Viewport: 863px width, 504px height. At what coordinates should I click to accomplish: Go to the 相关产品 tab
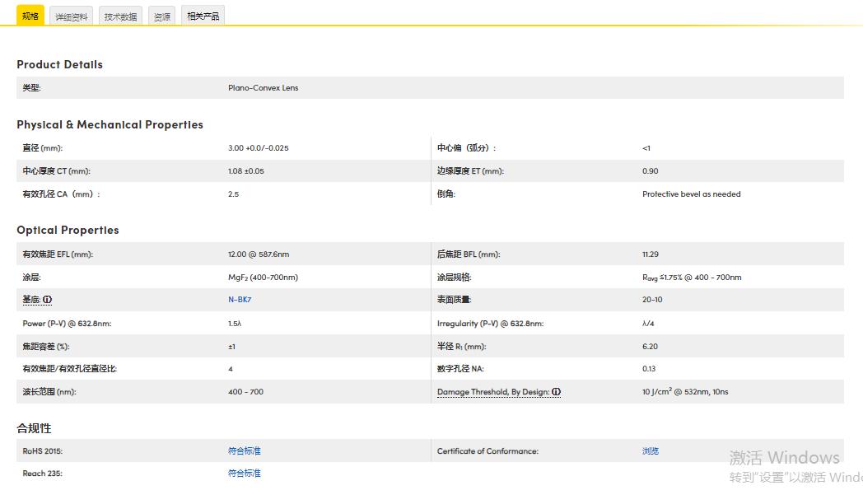(203, 16)
